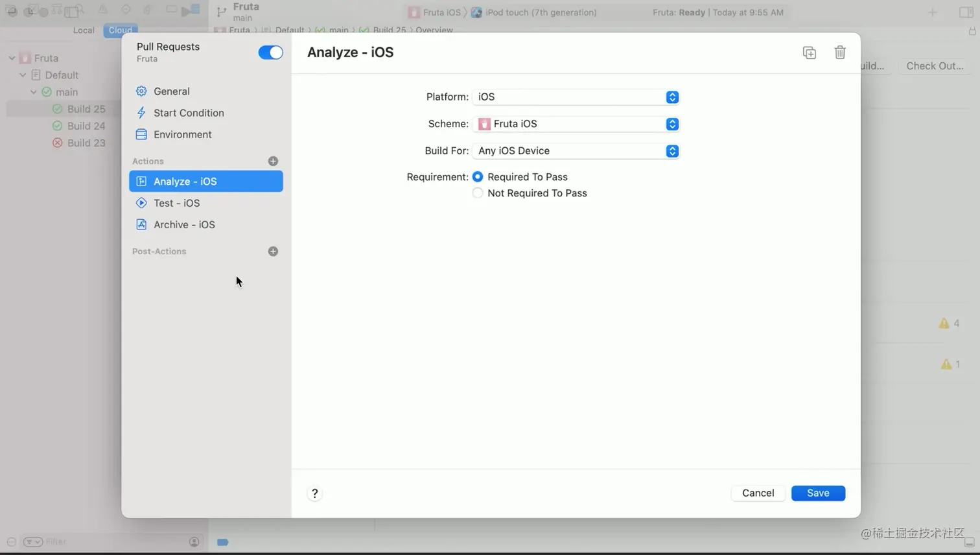This screenshot has width=980, height=555.
Task: Collapse the Fruta project tree item
Action: (x=12, y=58)
